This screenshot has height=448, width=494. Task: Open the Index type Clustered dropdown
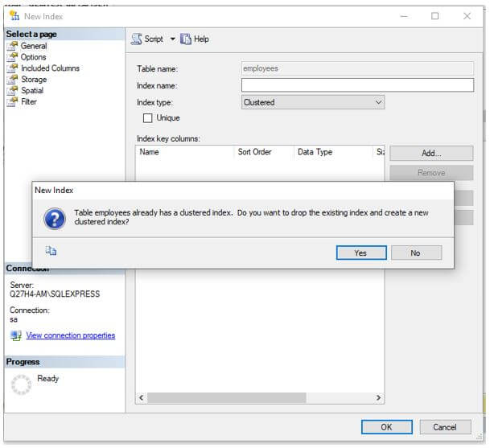click(x=313, y=102)
